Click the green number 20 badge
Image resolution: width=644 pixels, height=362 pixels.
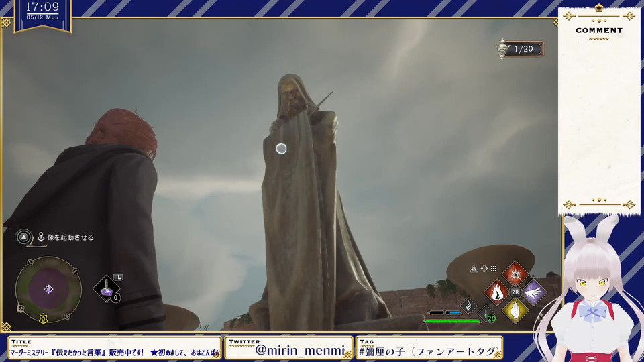491,318
